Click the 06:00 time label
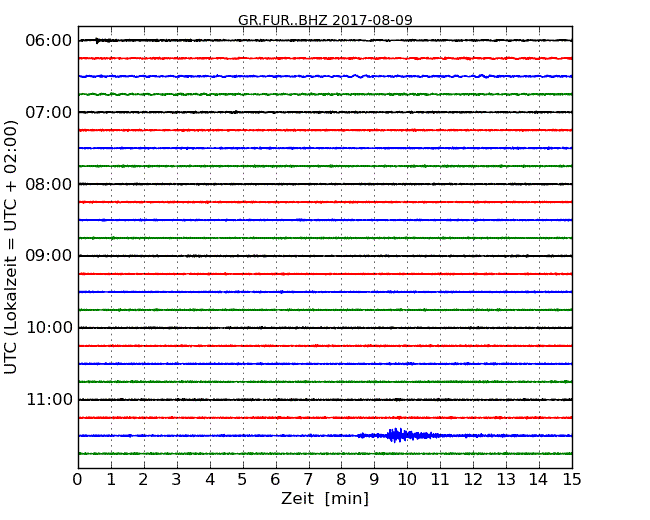This screenshot has height=520, width=650. click(x=49, y=41)
